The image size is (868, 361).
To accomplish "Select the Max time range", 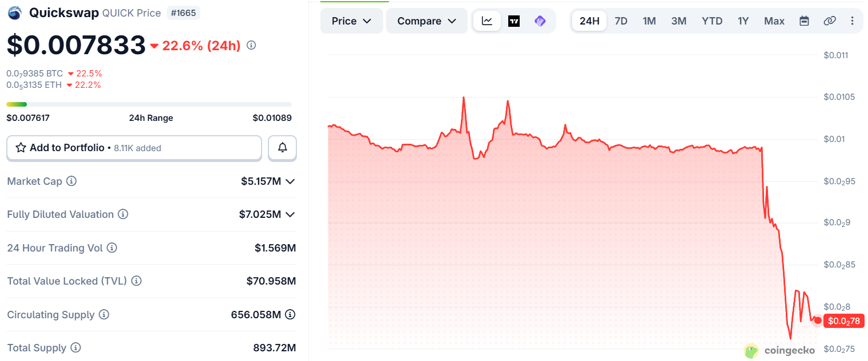I will pos(774,21).
